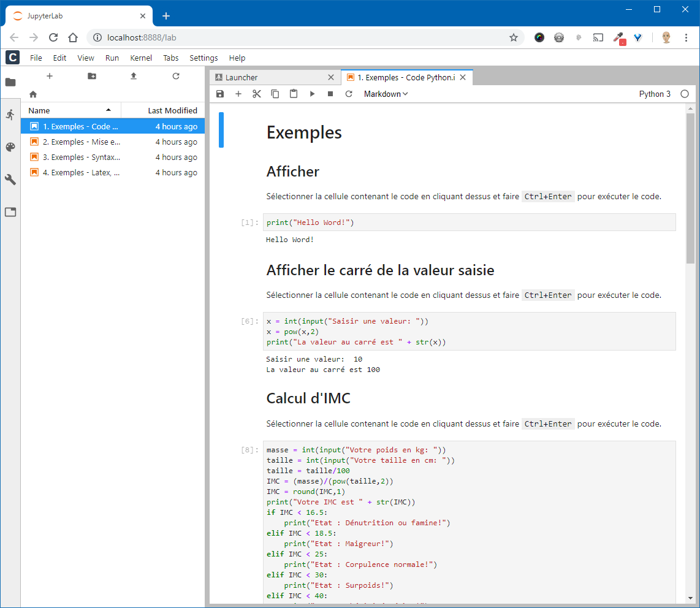
Task: Create new folder in file browser
Action: [x=92, y=76]
